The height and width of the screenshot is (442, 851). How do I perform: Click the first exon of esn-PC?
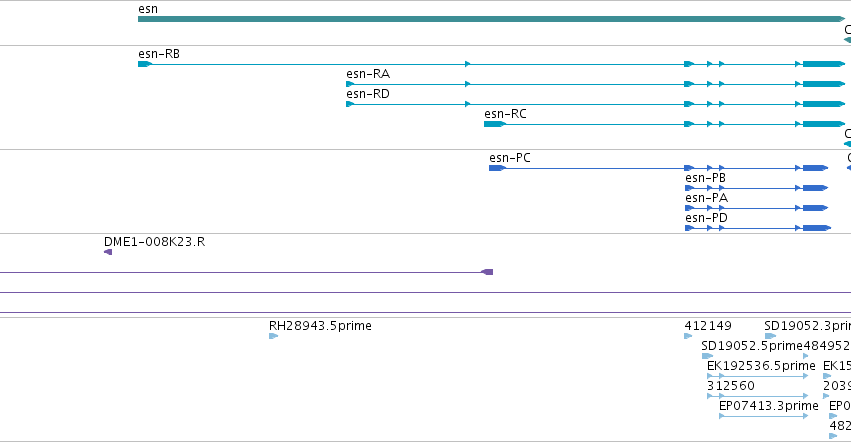click(497, 168)
